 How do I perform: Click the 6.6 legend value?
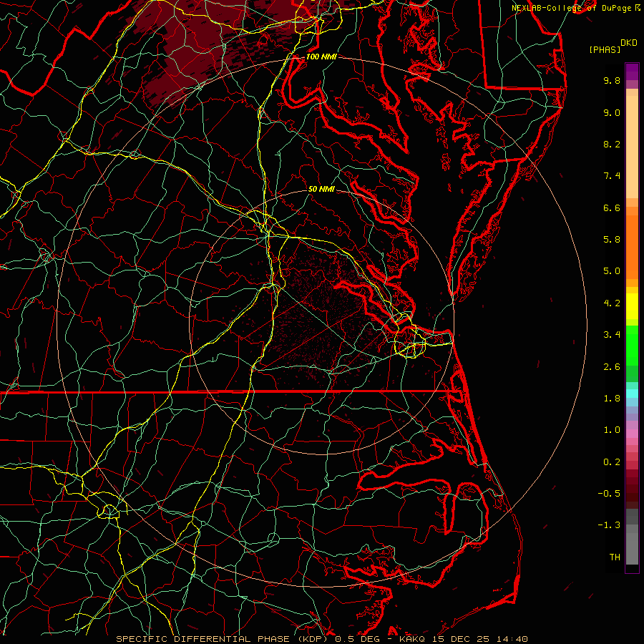612,208
